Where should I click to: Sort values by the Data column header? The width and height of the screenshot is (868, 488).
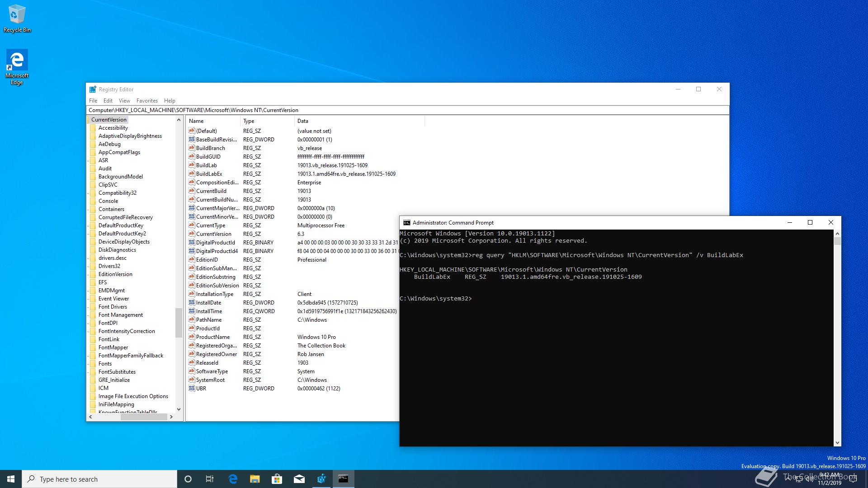(359, 121)
